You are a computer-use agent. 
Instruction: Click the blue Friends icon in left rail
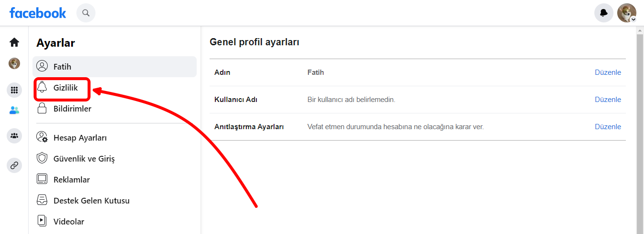14,111
